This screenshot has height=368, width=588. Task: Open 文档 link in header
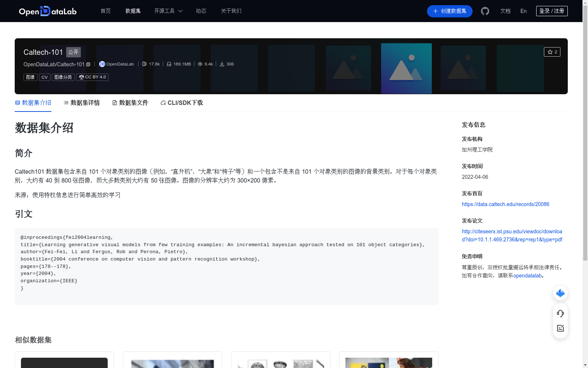coord(505,11)
